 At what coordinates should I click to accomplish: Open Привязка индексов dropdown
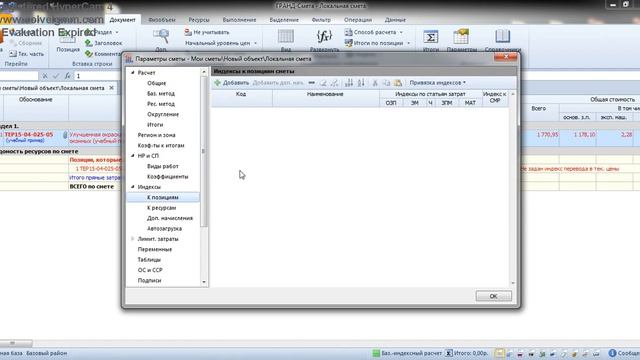pos(437,83)
